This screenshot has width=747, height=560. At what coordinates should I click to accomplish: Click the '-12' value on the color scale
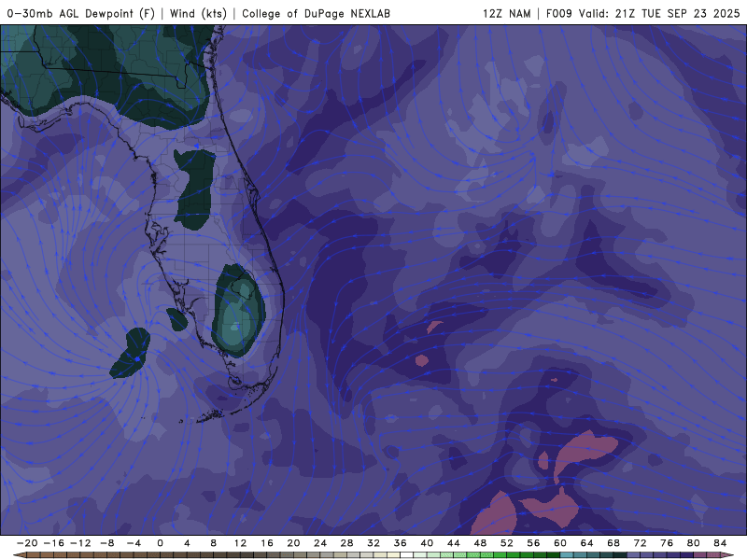(x=80, y=543)
